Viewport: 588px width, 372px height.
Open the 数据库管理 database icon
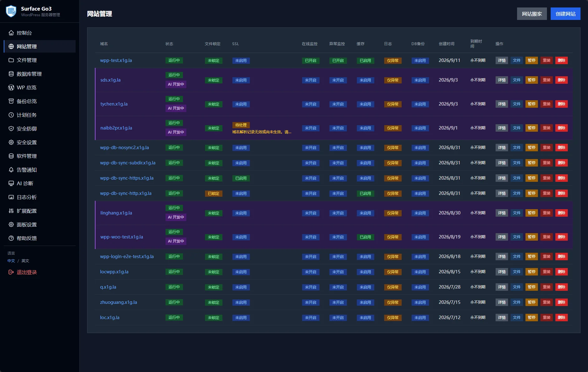tap(11, 74)
